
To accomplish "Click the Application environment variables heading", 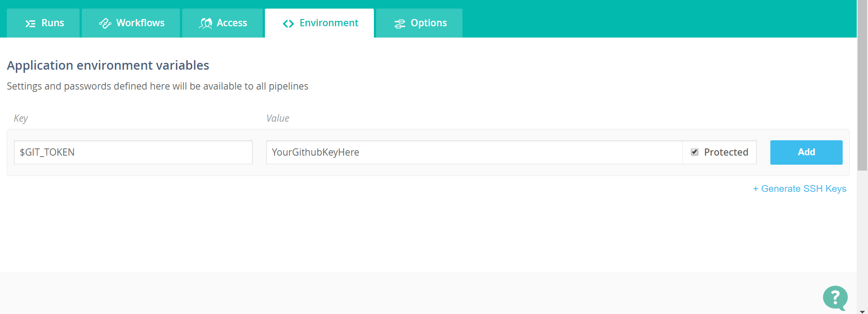I will pyautogui.click(x=108, y=65).
